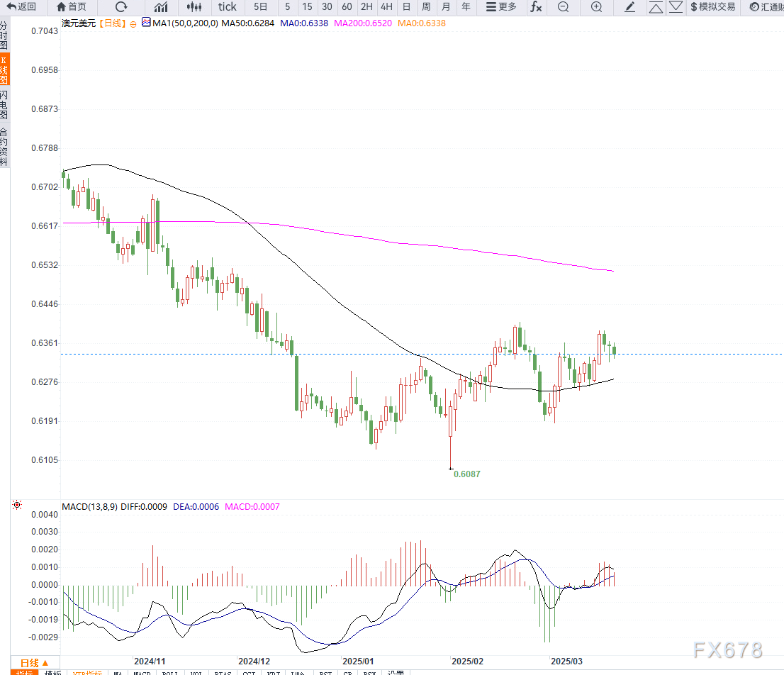Click the 返回 back arrow button

pyautogui.click(x=21, y=6)
